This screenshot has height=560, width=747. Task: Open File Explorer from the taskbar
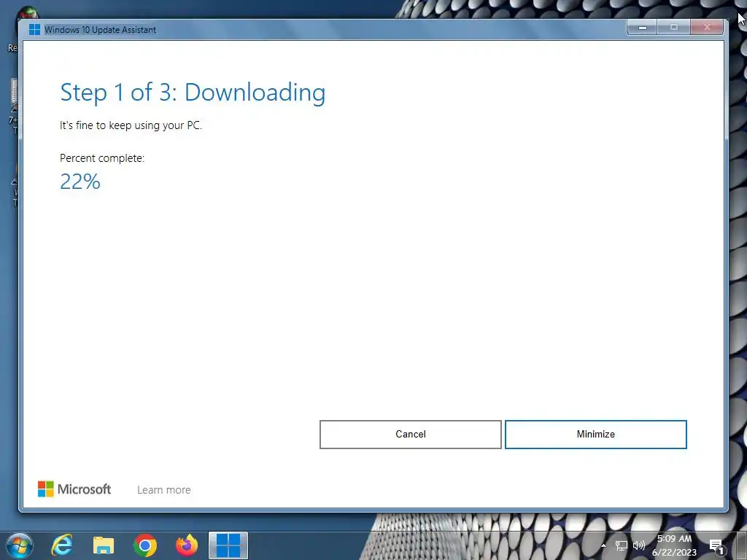coord(104,545)
